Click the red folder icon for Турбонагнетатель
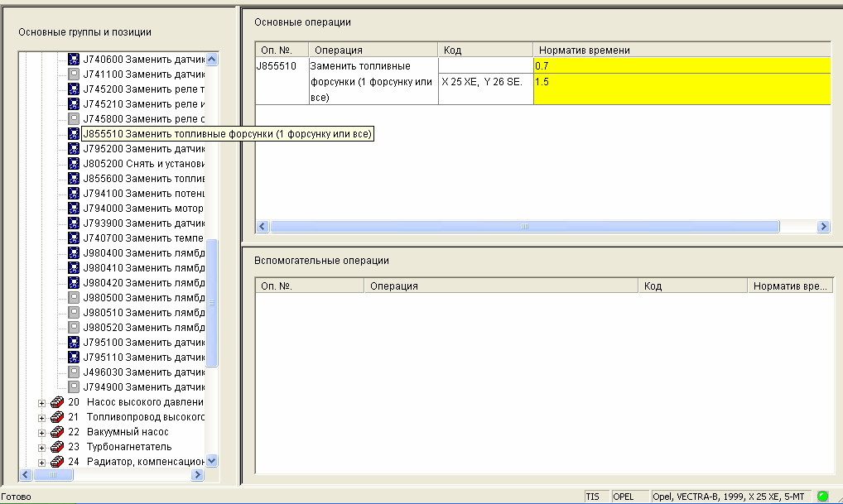 point(57,447)
